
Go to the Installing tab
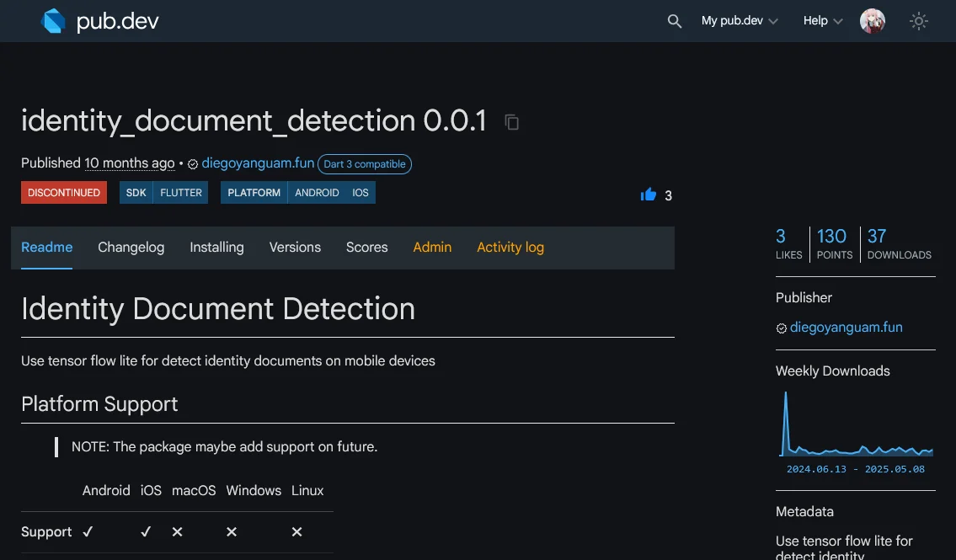point(216,248)
